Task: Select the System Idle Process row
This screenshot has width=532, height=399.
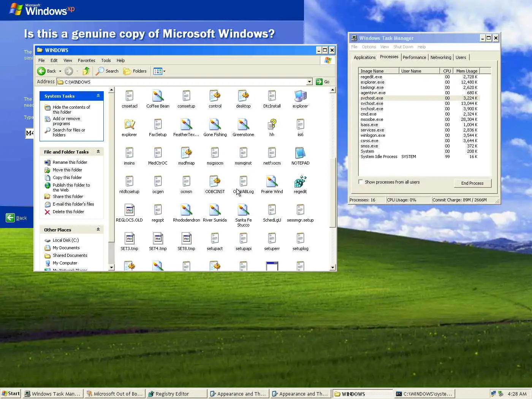Action: (419, 157)
